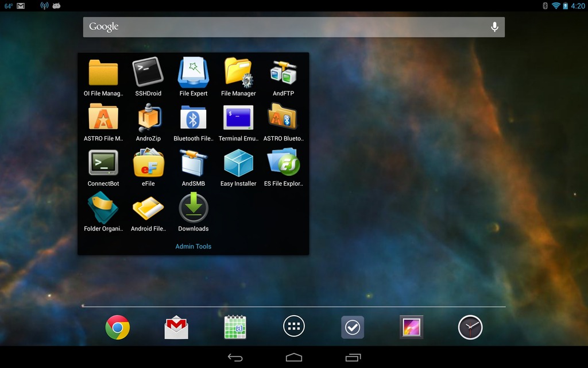Viewport: 588px width, 368px height.
Task: Open eFile app
Action: coord(148,167)
